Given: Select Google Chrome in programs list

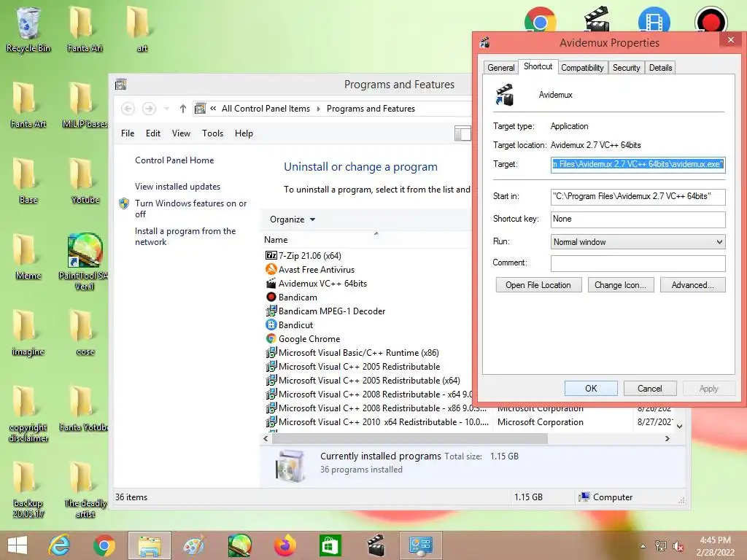Looking at the screenshot, I should tap(303, 338).
